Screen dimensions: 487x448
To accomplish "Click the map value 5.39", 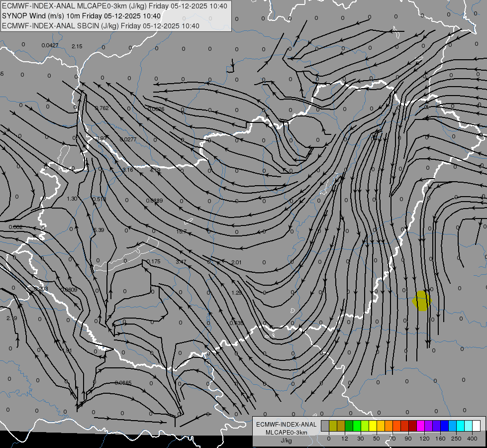I will [99, 230].
